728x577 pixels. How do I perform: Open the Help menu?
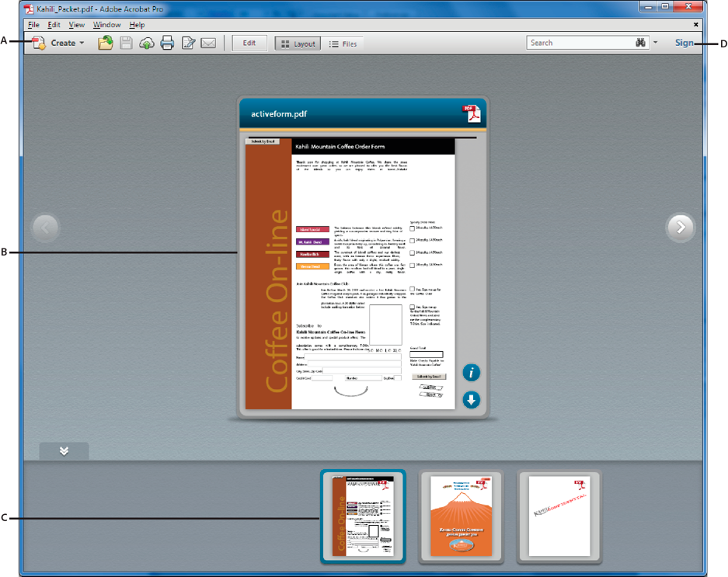[x=137, y=25]
